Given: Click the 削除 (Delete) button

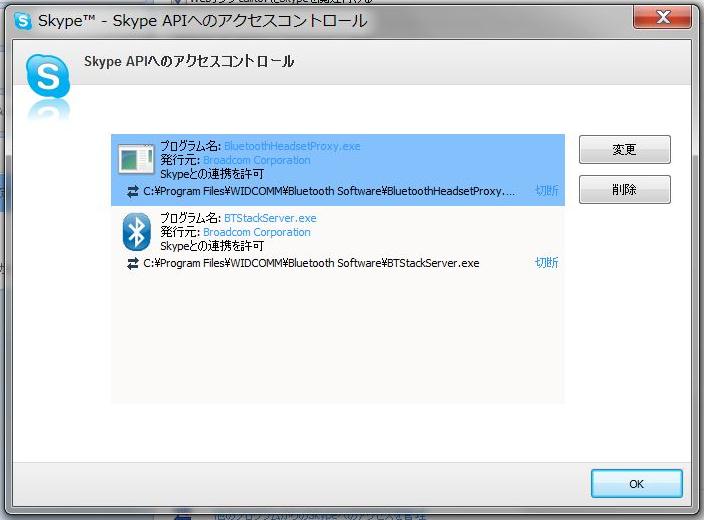Looking at the screenshot, I should point(625,189).
